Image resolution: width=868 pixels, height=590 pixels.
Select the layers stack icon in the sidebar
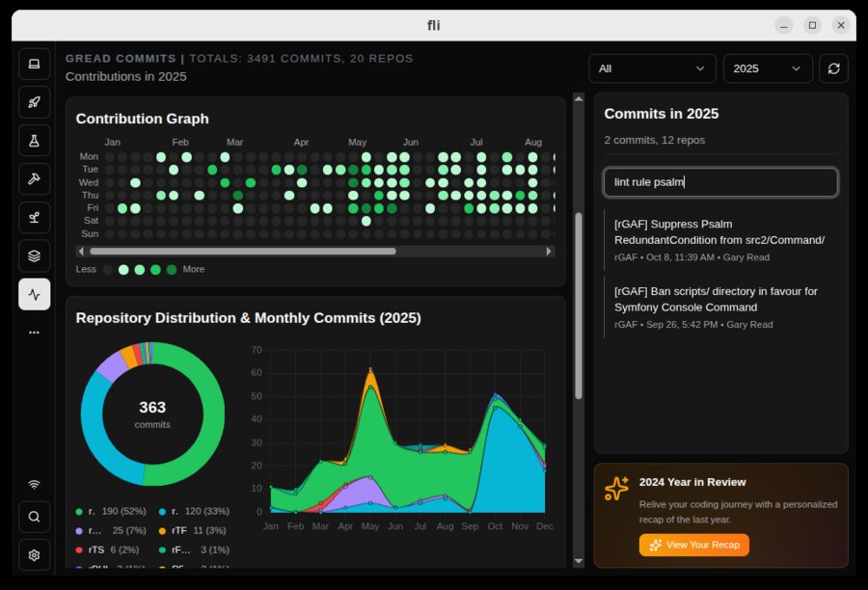pyautogui.click(x=34, y=255)
